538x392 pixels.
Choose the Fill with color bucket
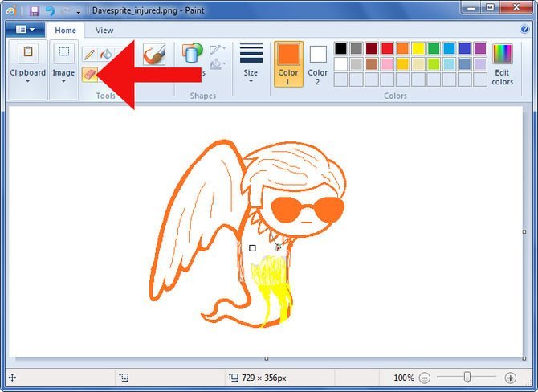[x=105, y=55]
